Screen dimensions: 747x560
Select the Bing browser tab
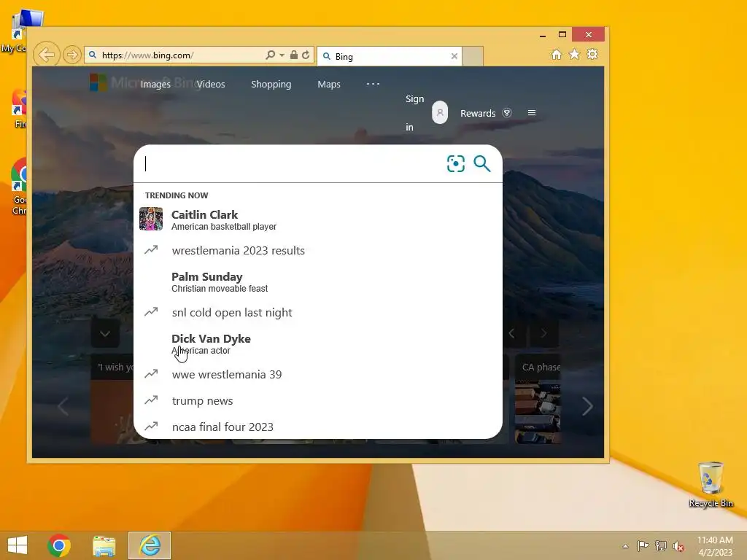[390, 56]
